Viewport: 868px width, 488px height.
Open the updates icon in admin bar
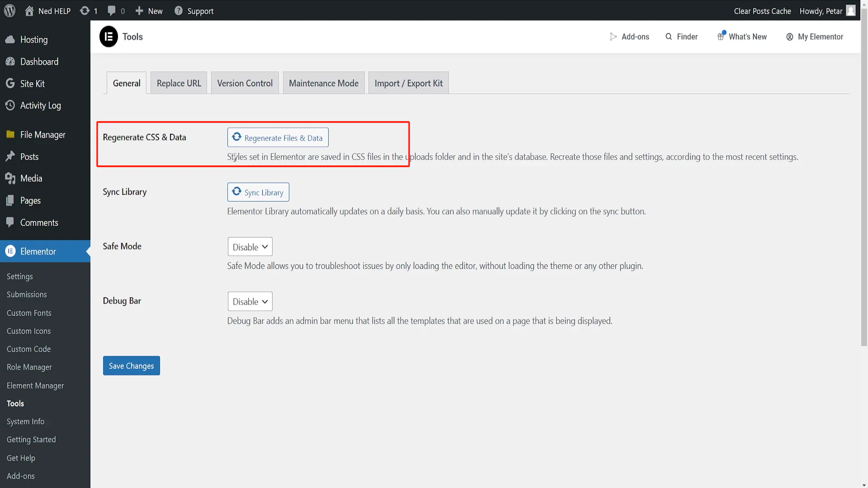[x=85, y=11]
